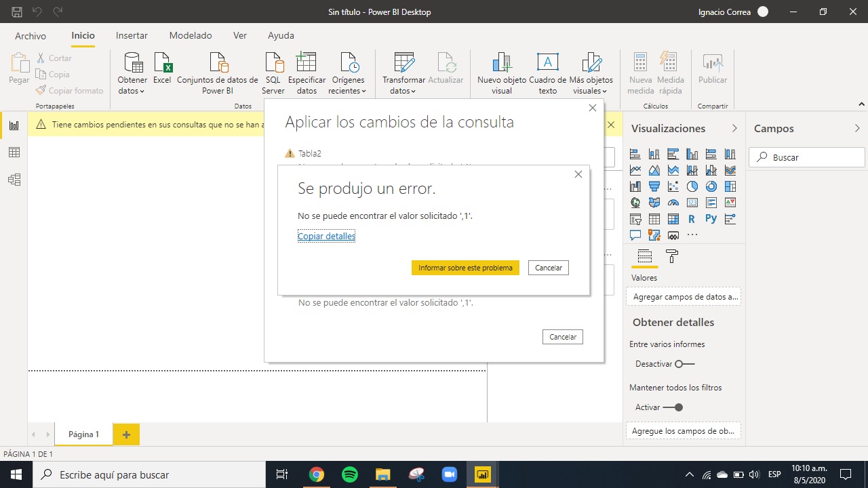The height and width of the screenshot is (488, 868).
Task: Select the KPI visual
Action: (730, 203)
